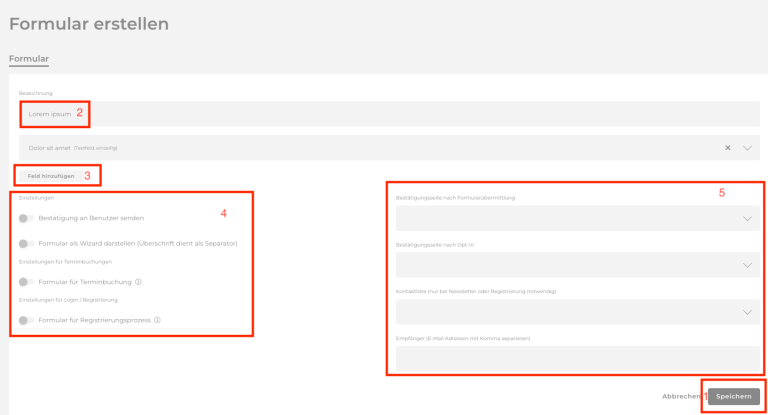Turn on the Formular für Terminbuchung switch
768x415 pixels.
click(x=26, y=282)
